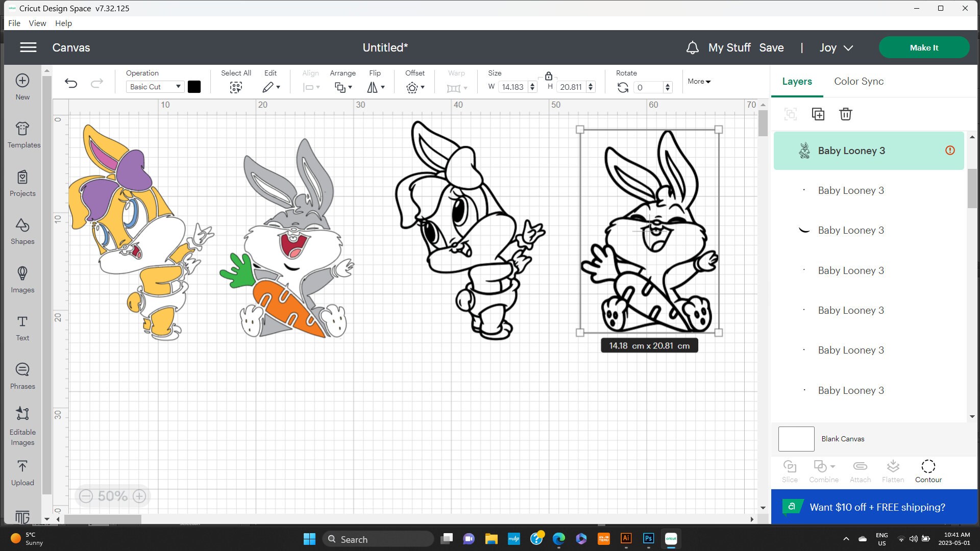Viewport: 980px width, 551px height.
Task: Expand the More options dropdown
Action: 698,81
